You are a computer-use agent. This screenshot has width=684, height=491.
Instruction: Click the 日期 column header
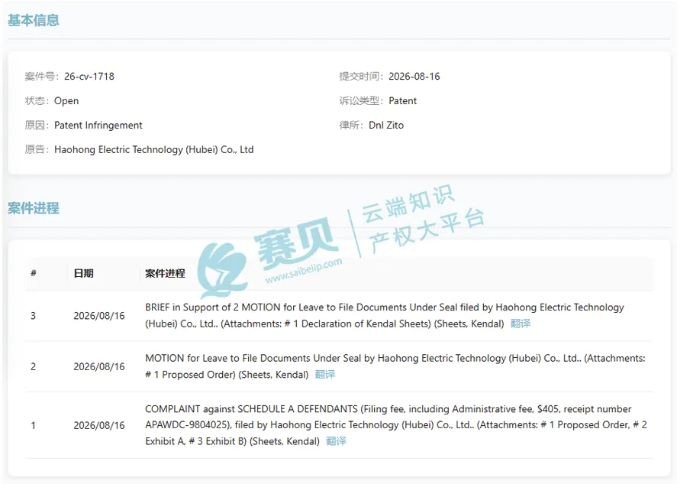click(x=83, y=273)
